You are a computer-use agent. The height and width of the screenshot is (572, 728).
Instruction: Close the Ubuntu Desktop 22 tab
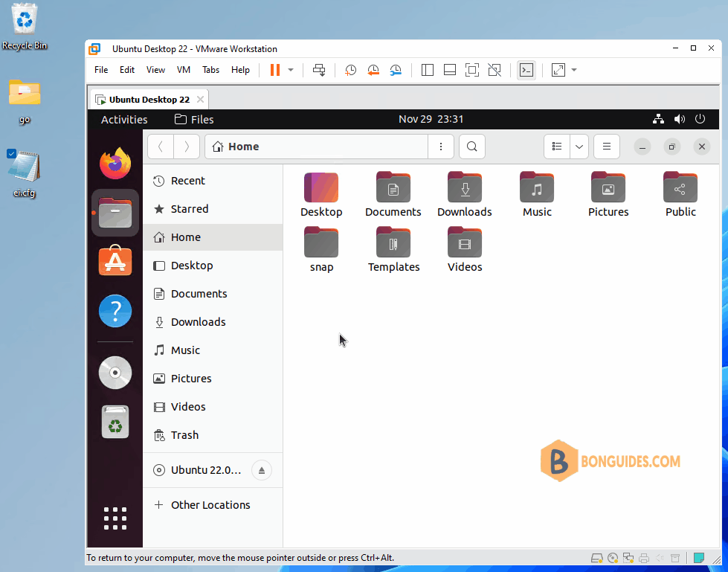click(x=200, y=100)
